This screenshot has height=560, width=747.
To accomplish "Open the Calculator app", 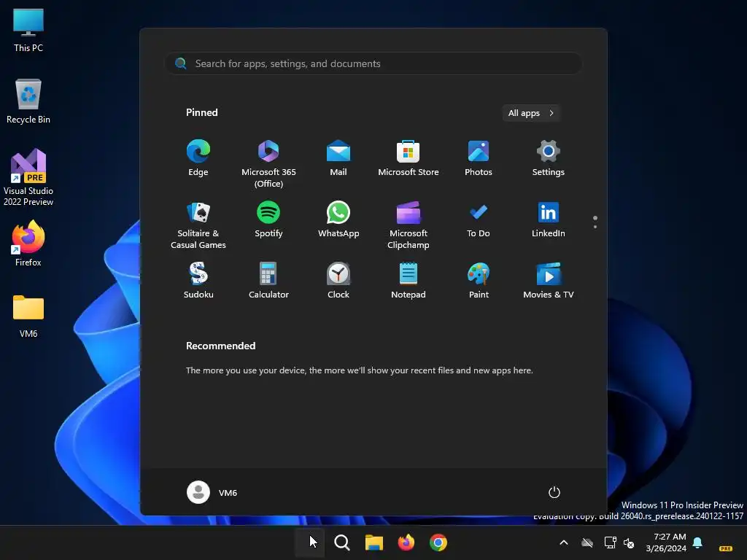I will pyautogui.click(x=268, y=281).
